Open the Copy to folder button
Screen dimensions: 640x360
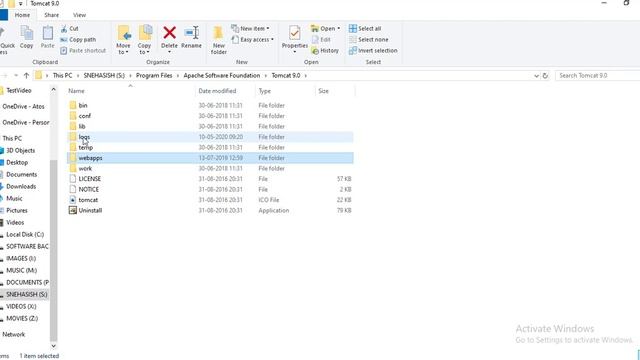pyautogui.click(x=144, y=40)
